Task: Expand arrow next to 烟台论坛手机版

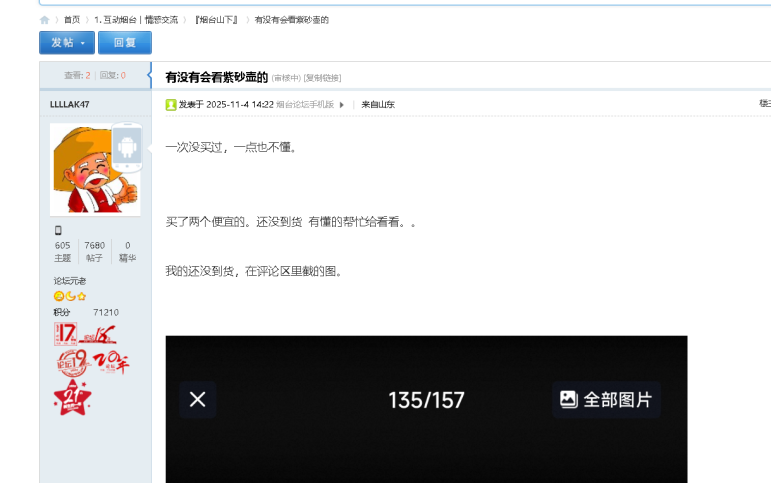Action: coord(342,104)
